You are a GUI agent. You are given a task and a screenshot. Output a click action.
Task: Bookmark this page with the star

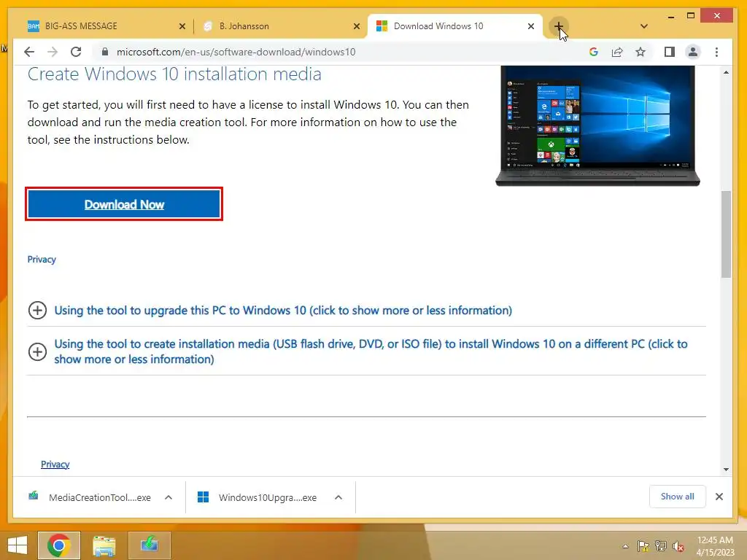(640, 52)
